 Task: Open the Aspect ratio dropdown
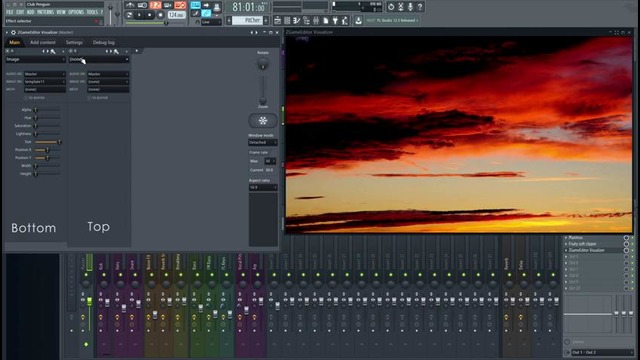coord(263,187)
